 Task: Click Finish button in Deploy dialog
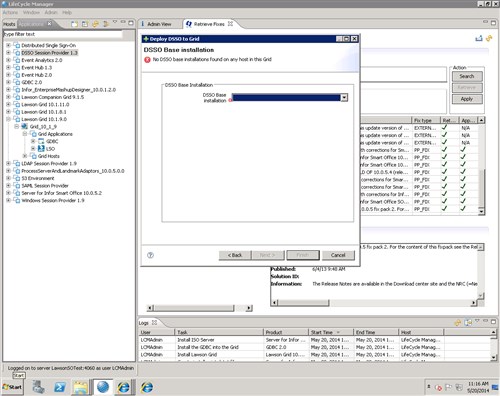point(303,255)
